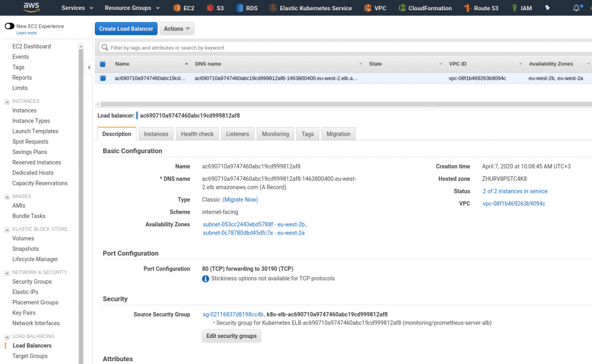This screenshot has width=592, height=364.
Task: Switch to the Health check tab
Action: [197, 133]
